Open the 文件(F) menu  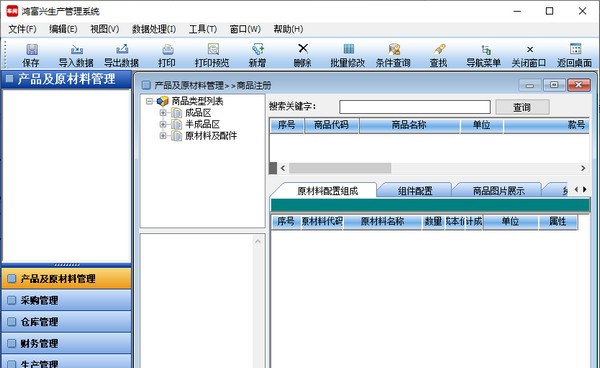point(22,29)
